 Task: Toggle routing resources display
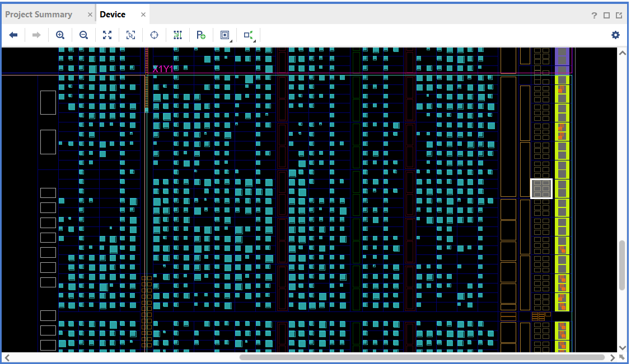tap(177, 35)
